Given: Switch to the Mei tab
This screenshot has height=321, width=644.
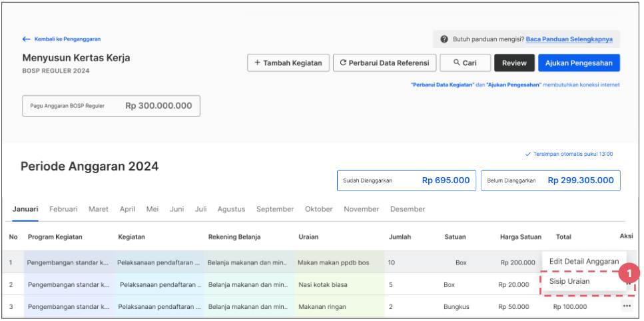Looking at the screenshot, I should (153, 209).
